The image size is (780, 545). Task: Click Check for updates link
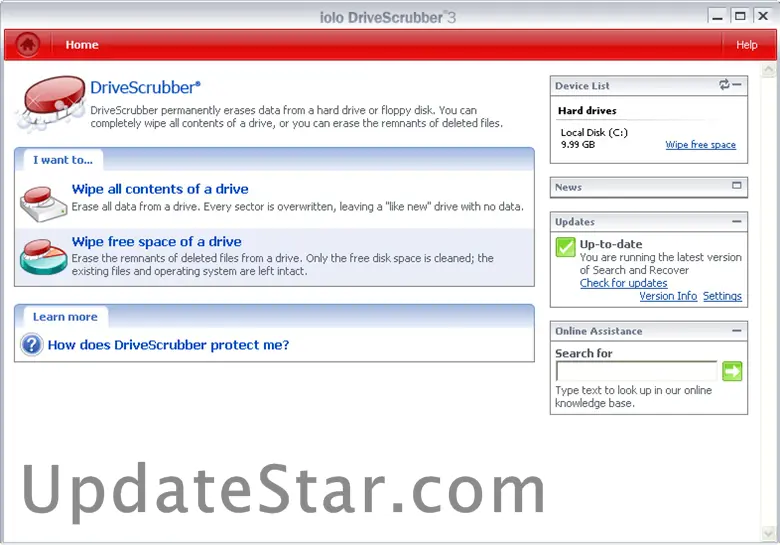click(623, 283)
